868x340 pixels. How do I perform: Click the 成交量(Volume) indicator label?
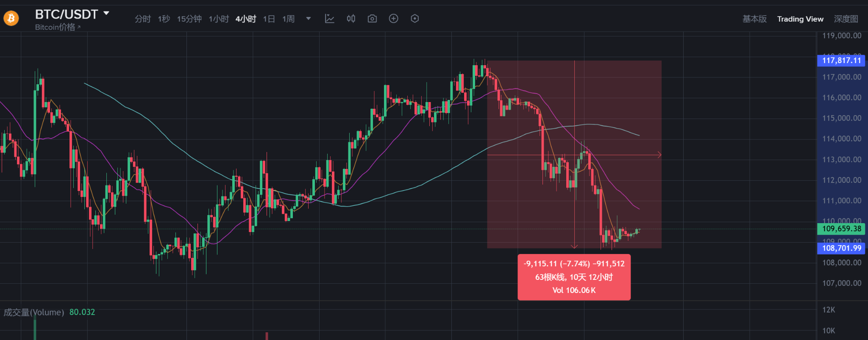[x=34, y=312]
